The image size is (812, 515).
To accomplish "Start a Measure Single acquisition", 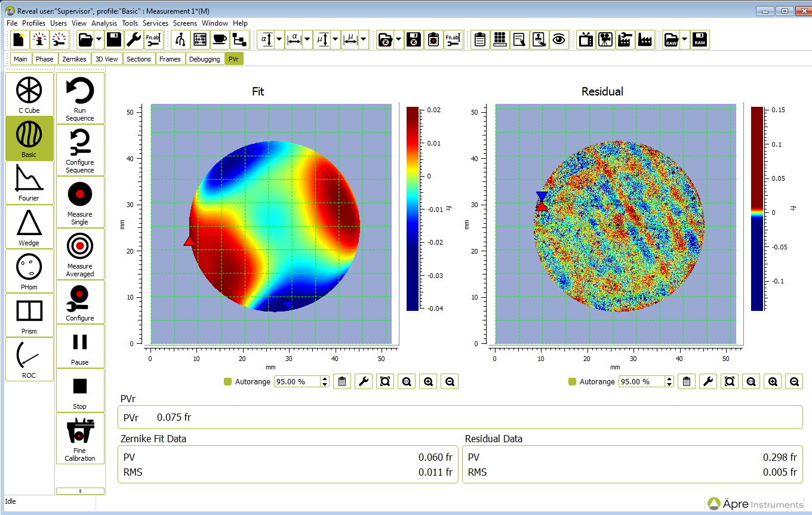I will pos(80,203).
